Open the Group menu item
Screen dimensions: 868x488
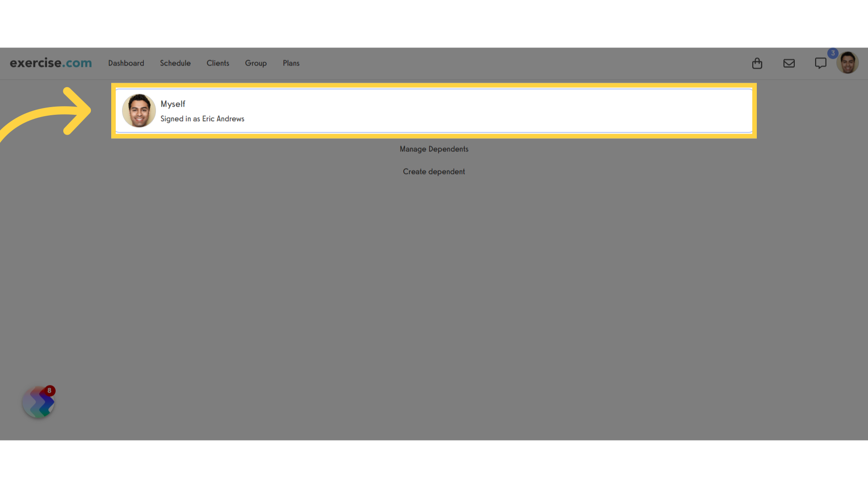pyautogui.click(x=256, y=63)
